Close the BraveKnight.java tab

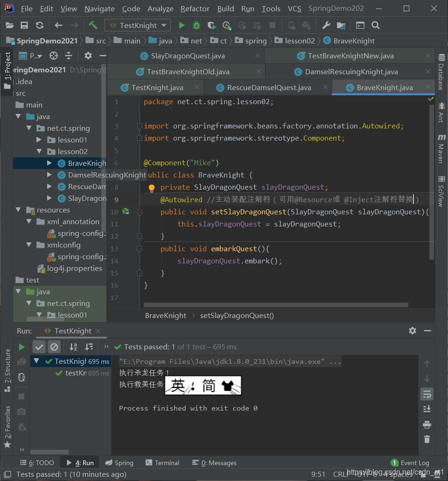pos(428,87)
